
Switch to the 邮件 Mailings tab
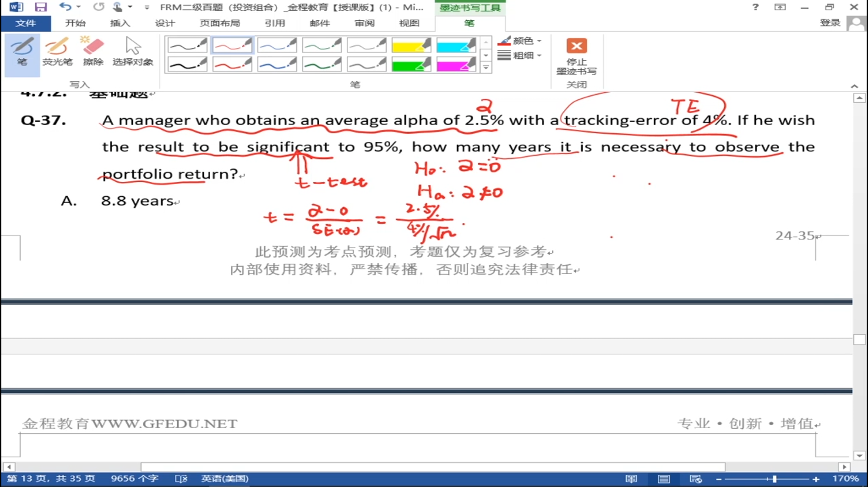click(x=320, y=23)
